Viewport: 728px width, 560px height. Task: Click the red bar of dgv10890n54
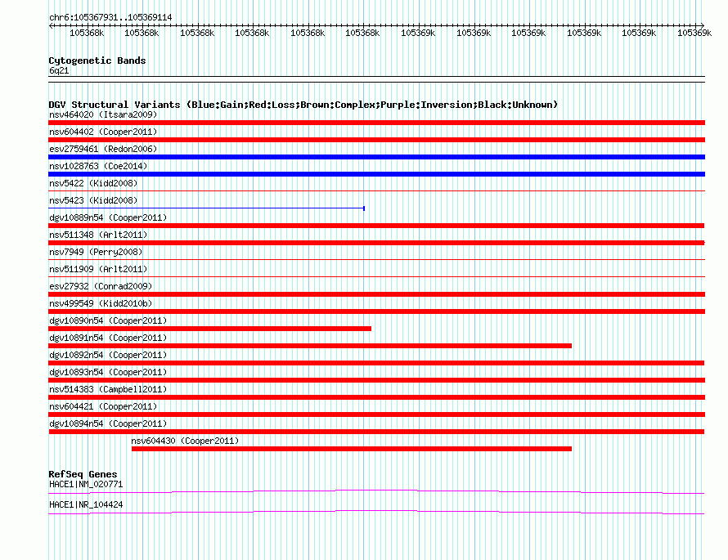(x=210, y=329)
